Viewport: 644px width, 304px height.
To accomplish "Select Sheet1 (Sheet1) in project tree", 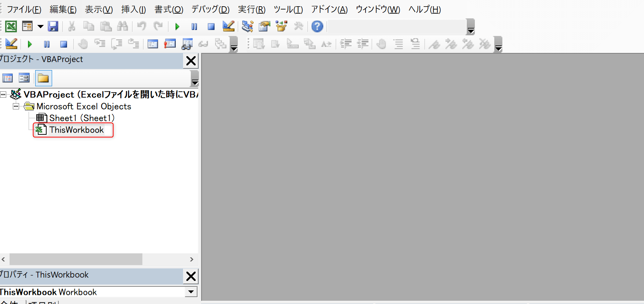I will tap(81, 118).
